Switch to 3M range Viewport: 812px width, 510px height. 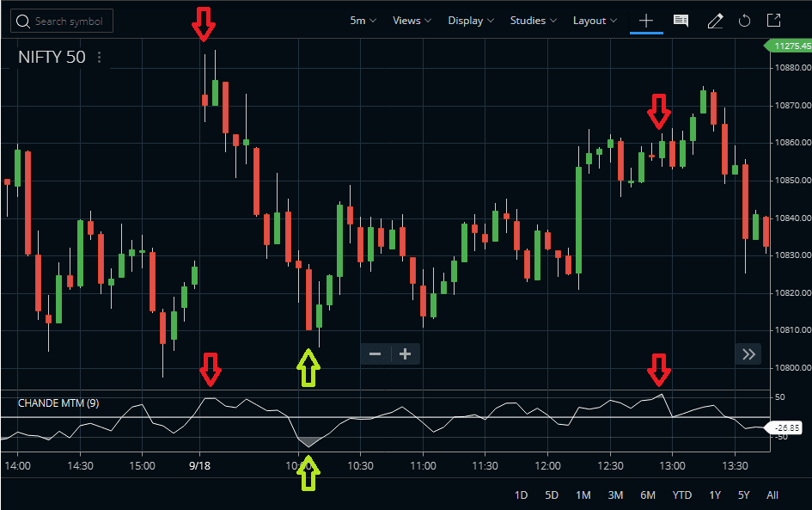coord(615,495)
